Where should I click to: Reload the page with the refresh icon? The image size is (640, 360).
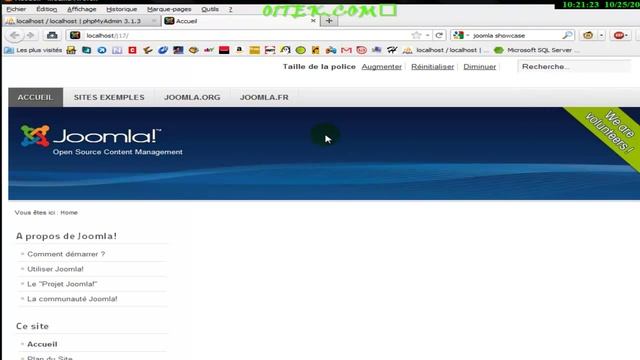(x=439, y=36)
